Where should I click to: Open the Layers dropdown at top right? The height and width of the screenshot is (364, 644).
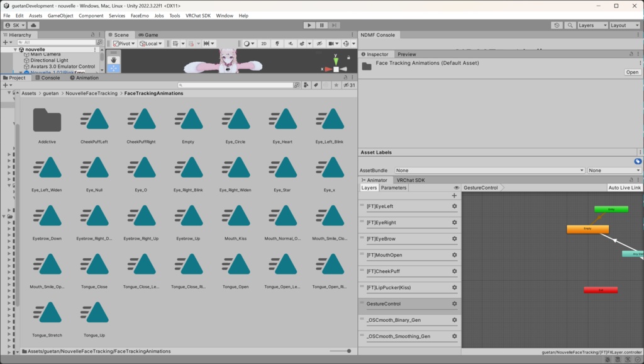pyautogui.click(x=592, y=25)
